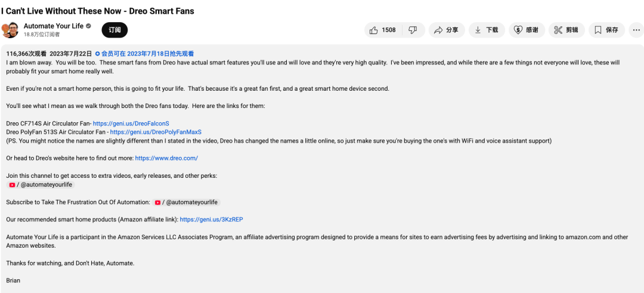
Task: Open the geni.us/DreoFalconS link
Action: tap(131, 124)
